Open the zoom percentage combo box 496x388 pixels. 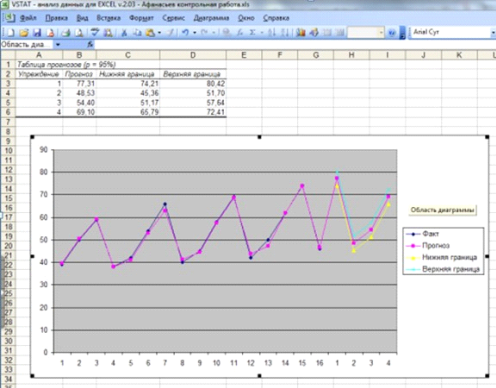[x=366, y=32]
